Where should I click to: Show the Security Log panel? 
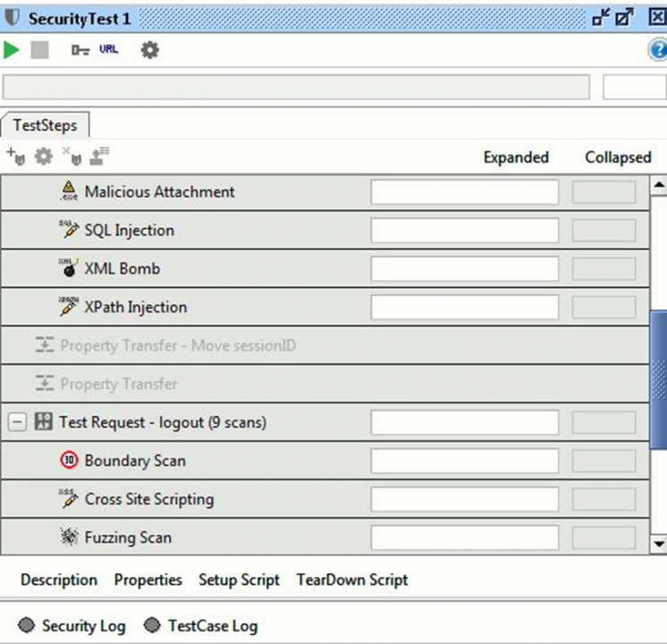click(x=73, y=626)
